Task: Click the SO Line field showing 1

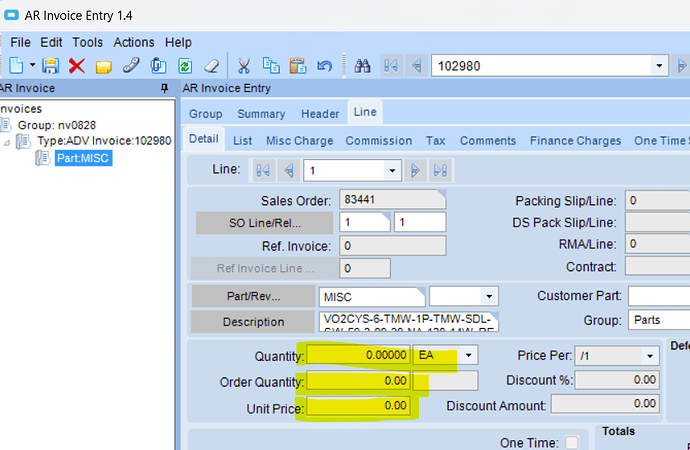Action: pyautogui.click(x=365, y=222)
